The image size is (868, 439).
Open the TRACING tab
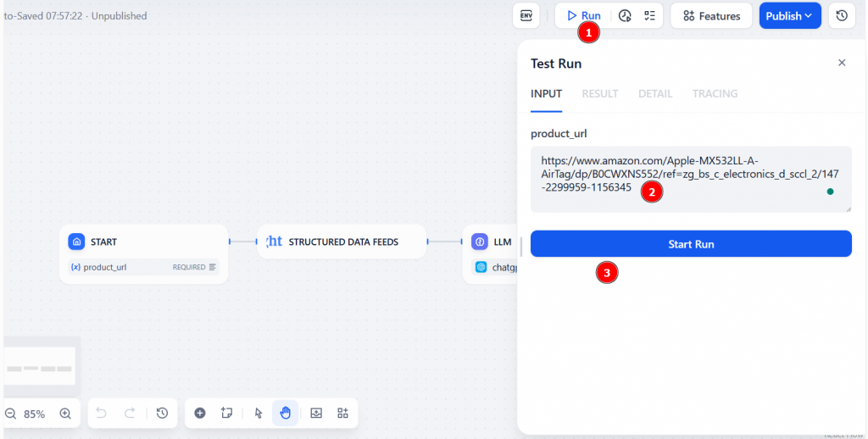pos(715,93)
